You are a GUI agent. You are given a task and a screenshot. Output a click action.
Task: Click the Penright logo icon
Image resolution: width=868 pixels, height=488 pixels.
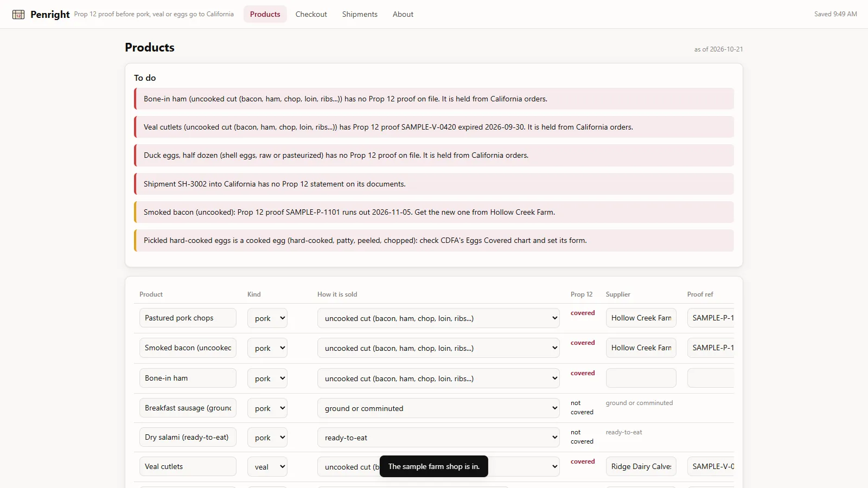pos(18,15)
